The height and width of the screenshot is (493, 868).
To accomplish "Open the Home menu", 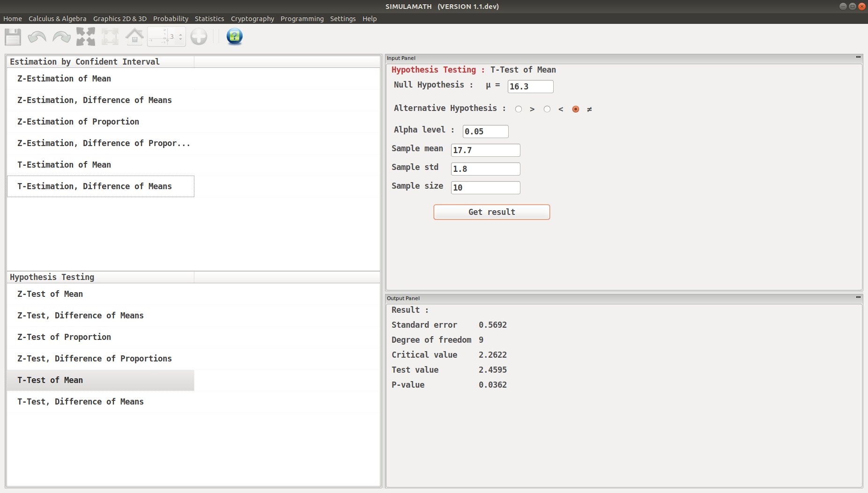I will pyautogui.click(x=13, y=19).
